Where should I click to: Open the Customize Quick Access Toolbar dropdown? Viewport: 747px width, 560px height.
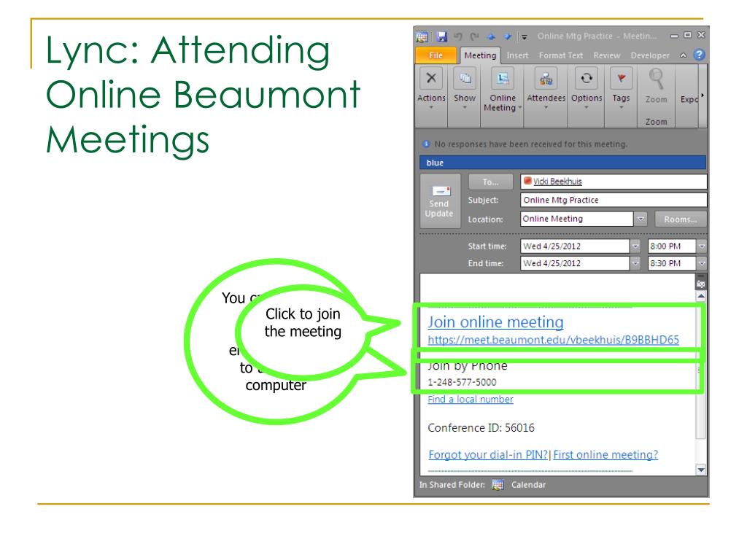pos(524,36)
